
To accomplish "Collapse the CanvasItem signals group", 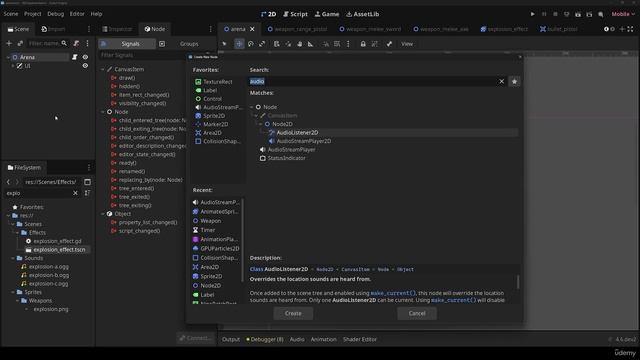I will 103,69.
